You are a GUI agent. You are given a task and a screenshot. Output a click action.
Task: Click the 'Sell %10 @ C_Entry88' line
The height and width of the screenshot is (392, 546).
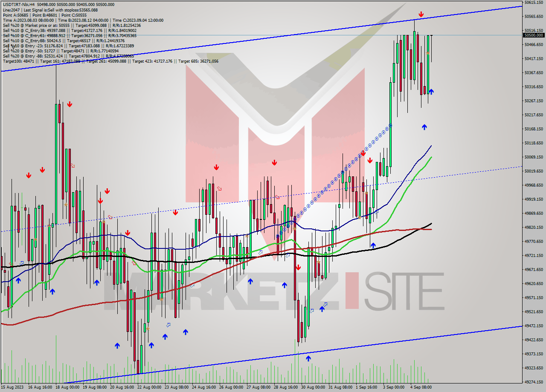coord(64,40)
